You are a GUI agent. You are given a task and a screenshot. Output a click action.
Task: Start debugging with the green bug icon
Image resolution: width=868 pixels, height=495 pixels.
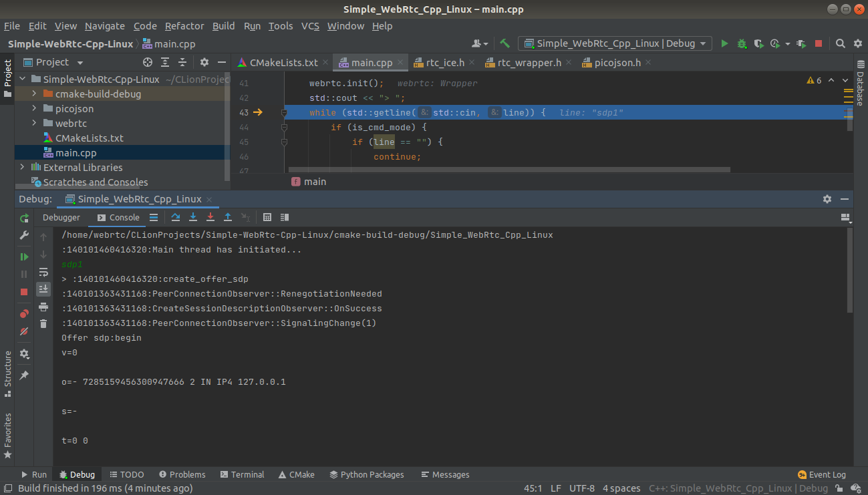[742, 43]
